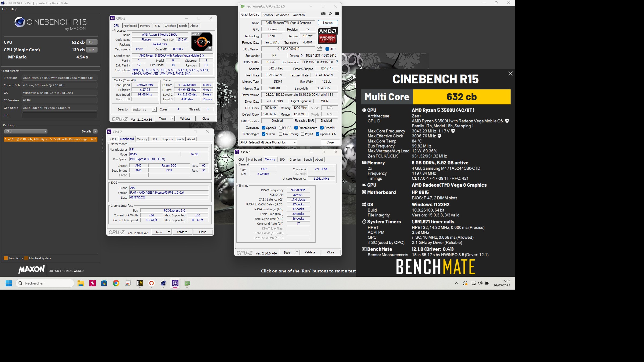Open Tools dropdown arrow in Mainboard CPU-Z window
This screenshot has height=362, width=644.
tap(169, 232)
